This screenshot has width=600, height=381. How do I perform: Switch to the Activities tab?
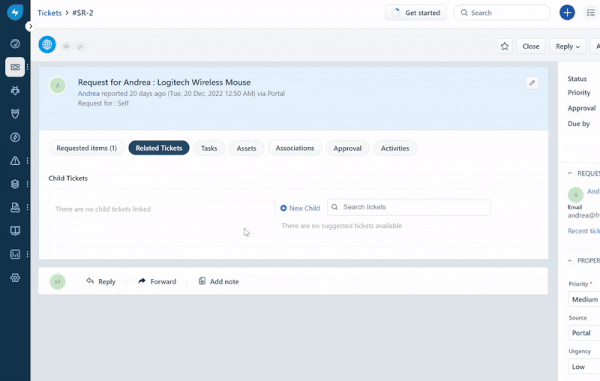point(395,148)
